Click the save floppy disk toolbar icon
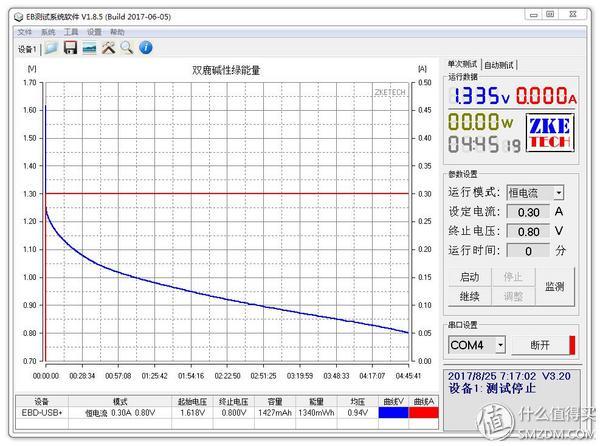Viewport: 600px width, 446px height. [x=71, y=48]
